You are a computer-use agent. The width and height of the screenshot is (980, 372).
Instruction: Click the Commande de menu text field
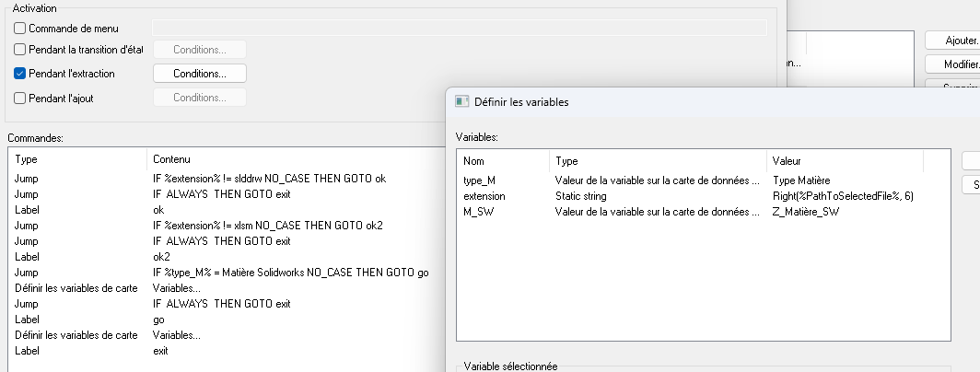(x=459, y=29)
